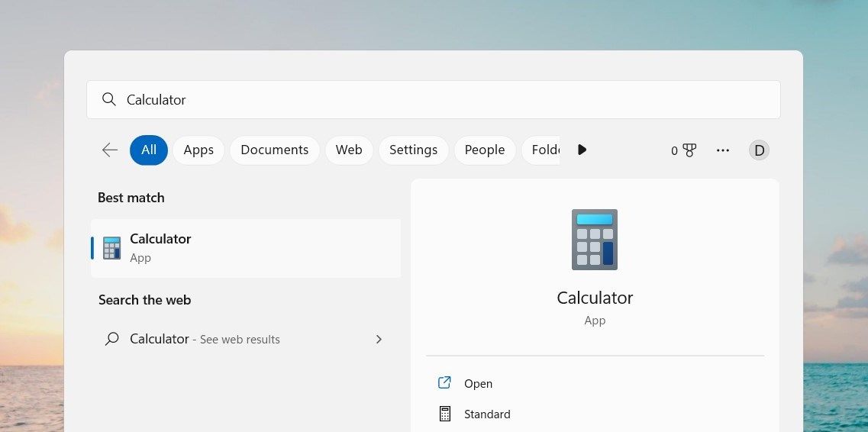Filter search results by People
The height and width of the screenshot is (432, 868).
pos(485,150)
